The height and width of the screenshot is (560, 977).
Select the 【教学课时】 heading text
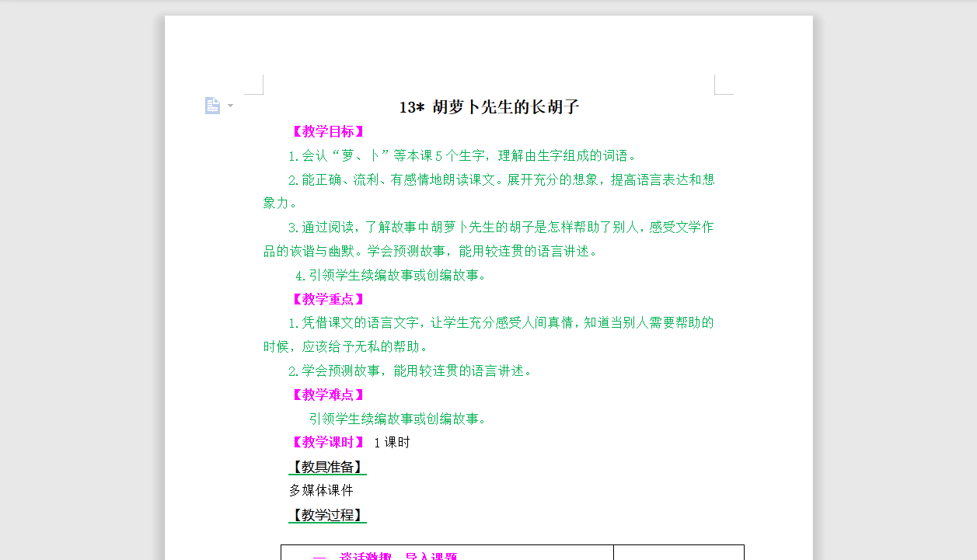click(328, 442)
